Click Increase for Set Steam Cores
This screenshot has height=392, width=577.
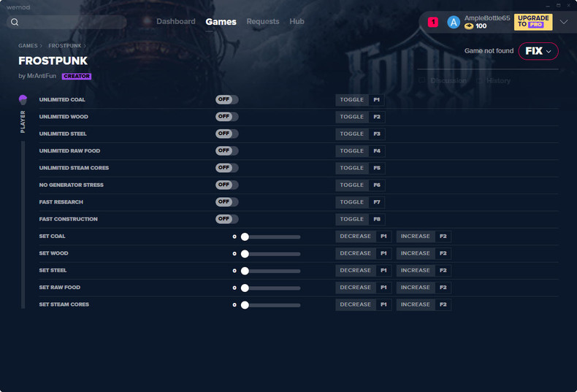point(424,304)
